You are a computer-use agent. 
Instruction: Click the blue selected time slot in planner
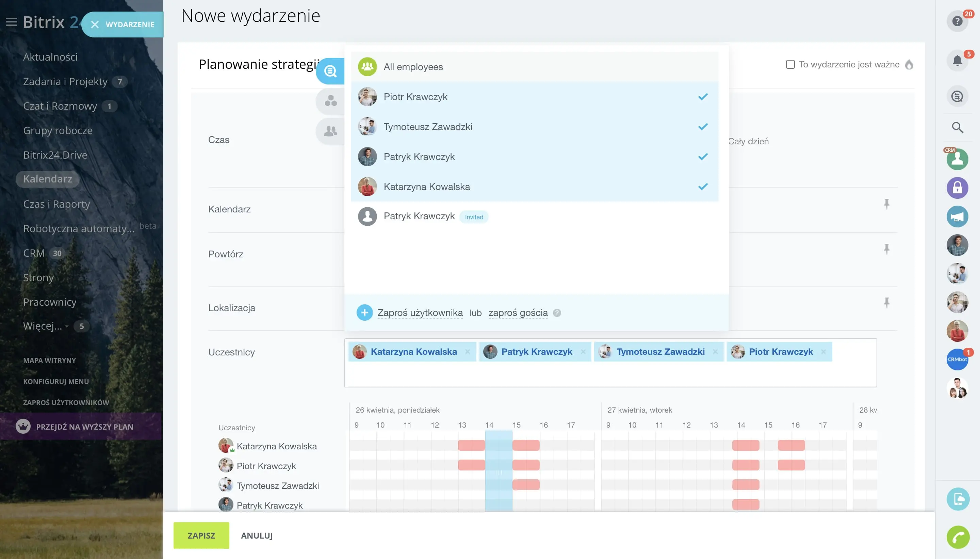click(x=499, y=470)
